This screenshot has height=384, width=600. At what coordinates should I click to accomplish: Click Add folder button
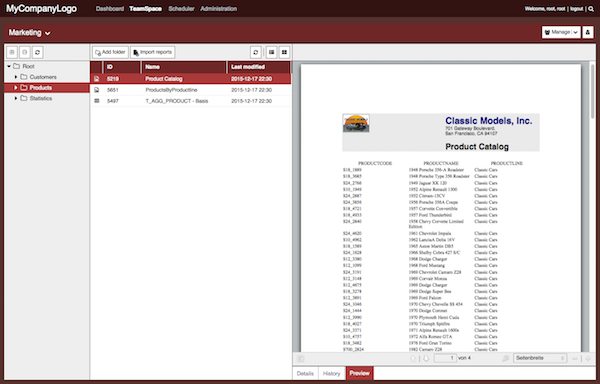(x=110, y=52)
